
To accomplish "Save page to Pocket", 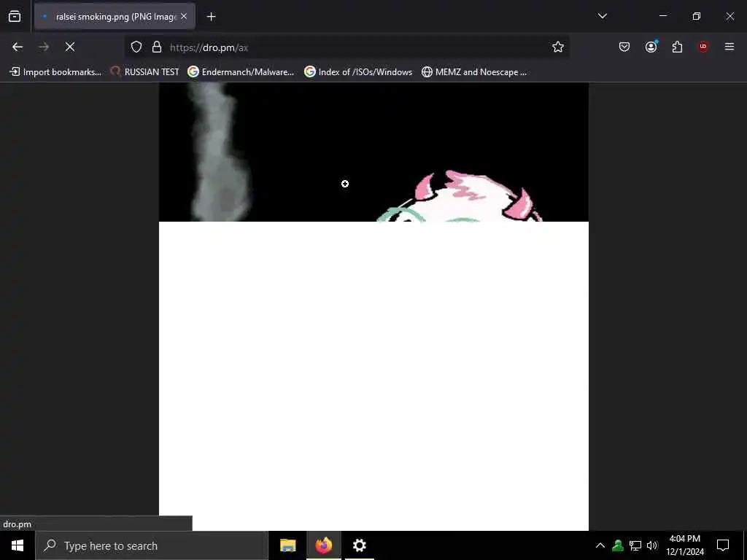I will (624, 47).
